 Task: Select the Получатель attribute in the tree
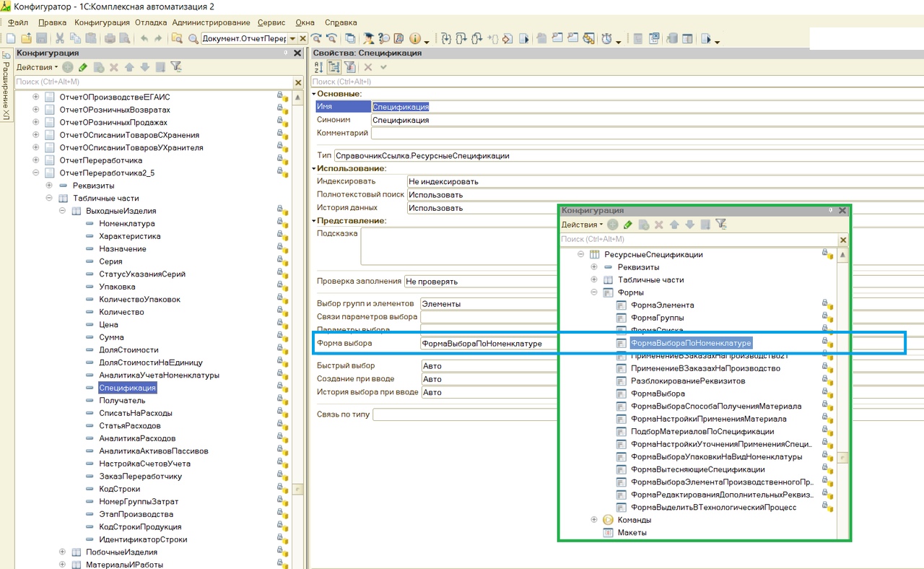tap(122, 401)
